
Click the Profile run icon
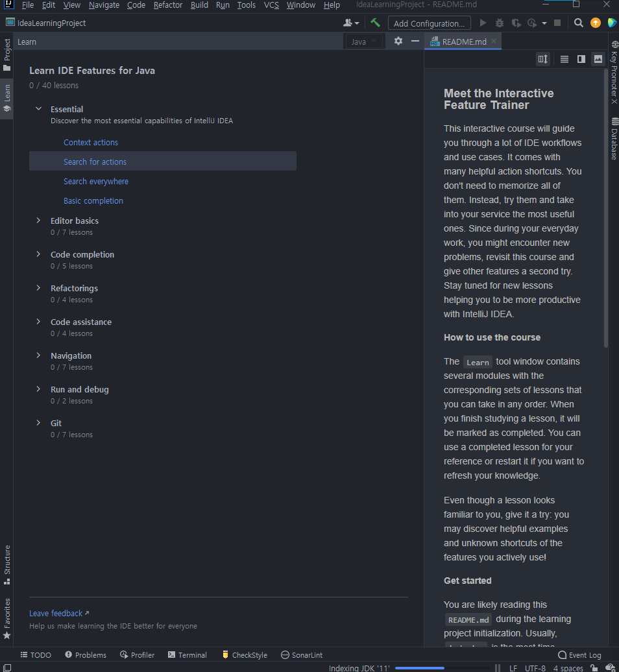[532, 23]
